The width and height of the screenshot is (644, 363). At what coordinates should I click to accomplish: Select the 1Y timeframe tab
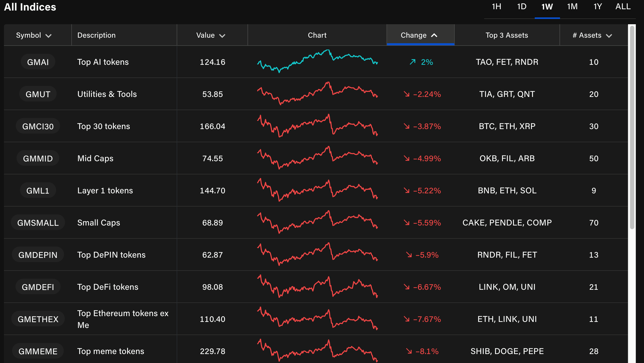click(x=598, y=7)
